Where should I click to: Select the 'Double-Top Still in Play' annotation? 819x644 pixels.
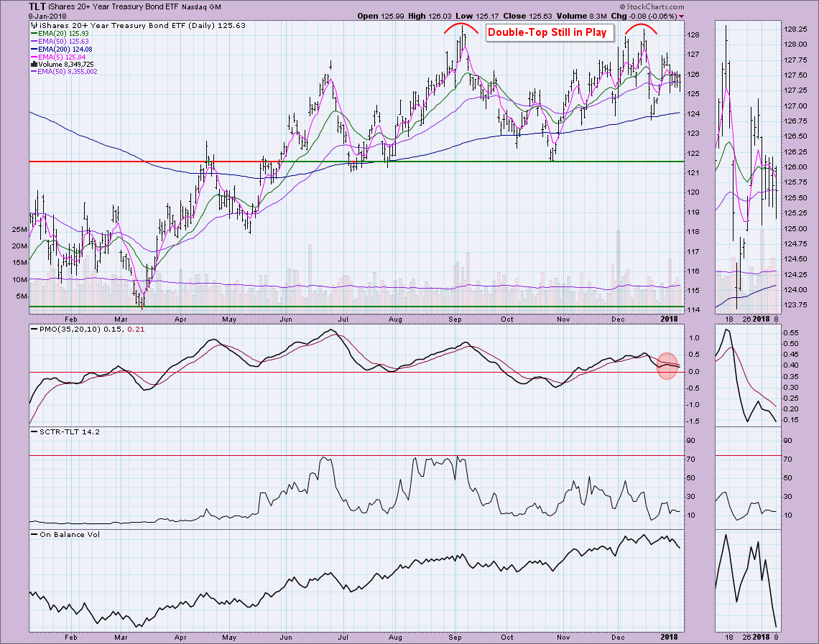(x=547, y=32)
